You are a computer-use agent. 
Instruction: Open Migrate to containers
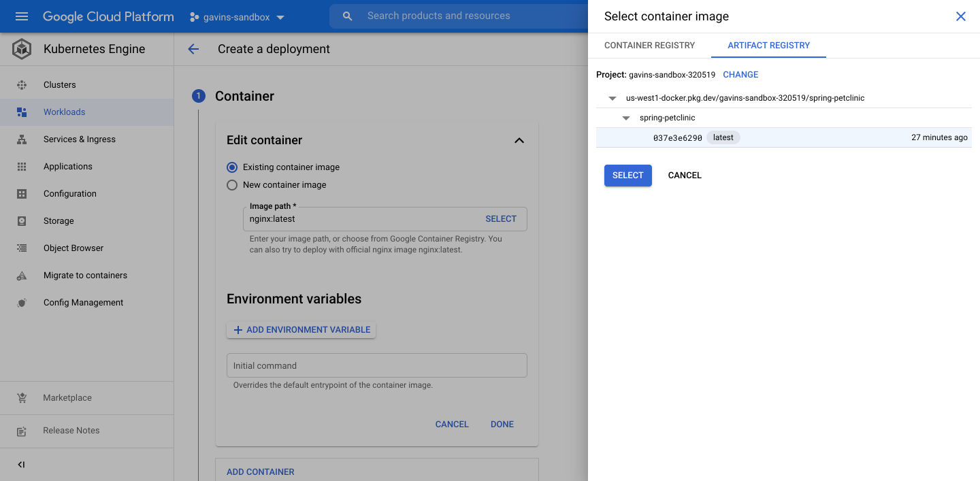(x=84, y=275)
